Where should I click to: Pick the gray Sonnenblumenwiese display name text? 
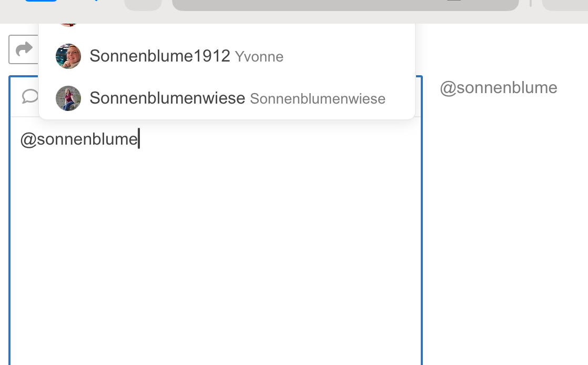tap(318, 99)
